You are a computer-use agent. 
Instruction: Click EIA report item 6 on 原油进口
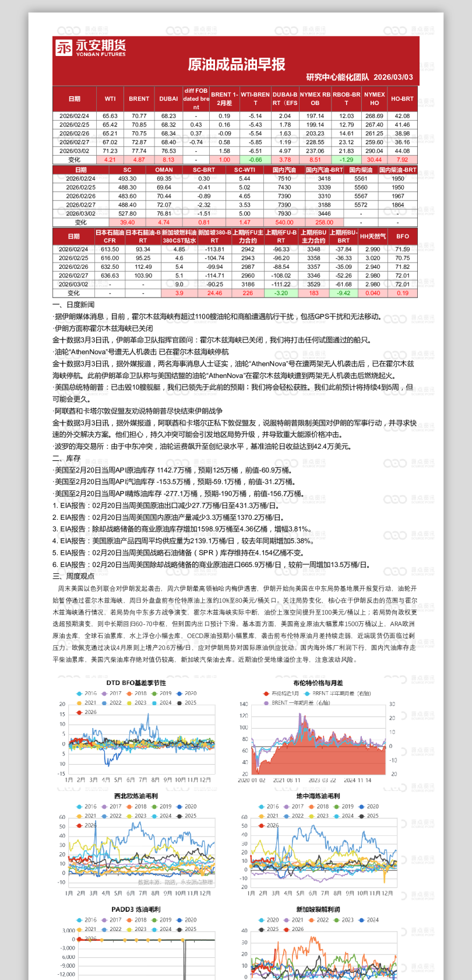pos(212,565)
